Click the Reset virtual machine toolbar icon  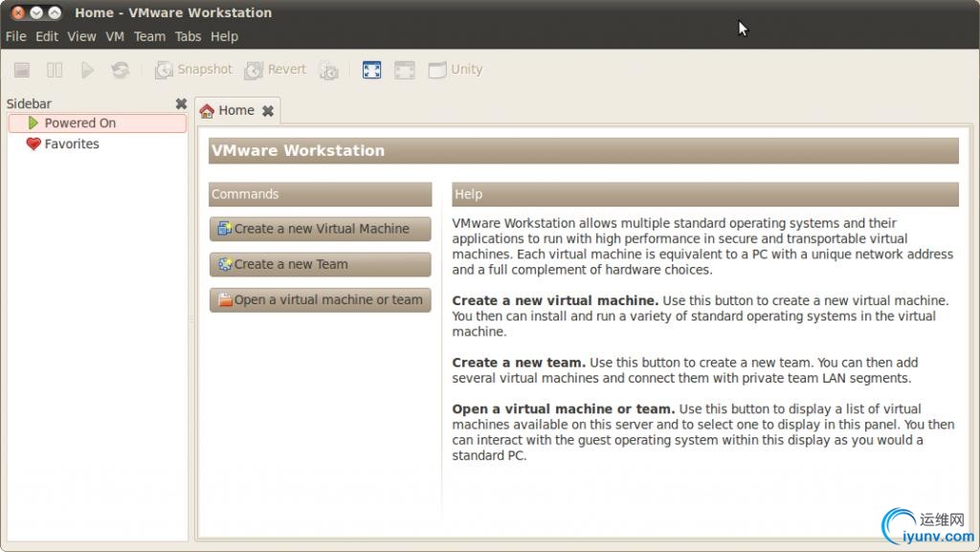point(120,70)
